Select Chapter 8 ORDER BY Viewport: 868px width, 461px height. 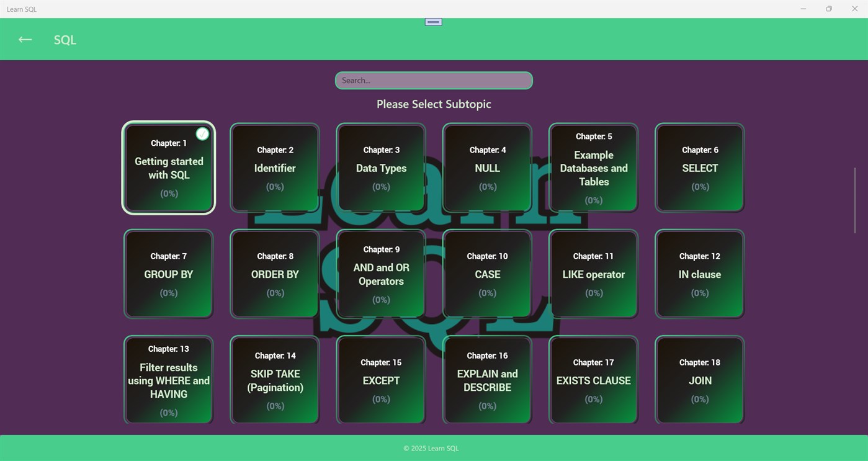coord(275,274)
